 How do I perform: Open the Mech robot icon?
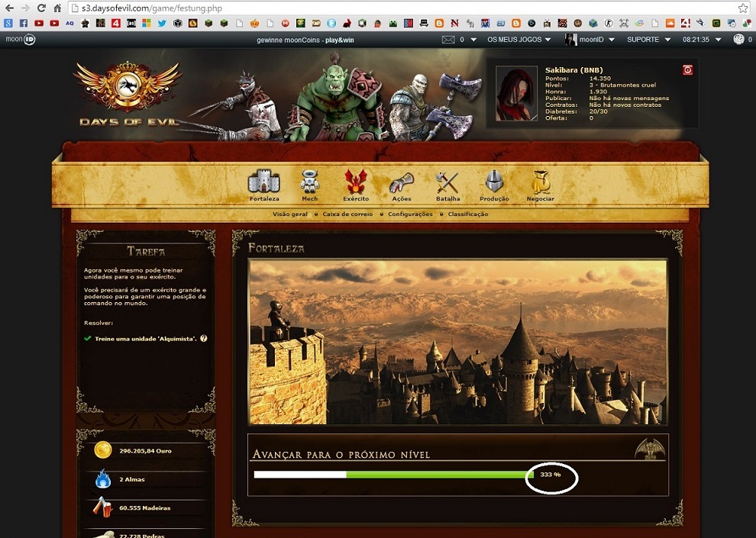point(309,182)
